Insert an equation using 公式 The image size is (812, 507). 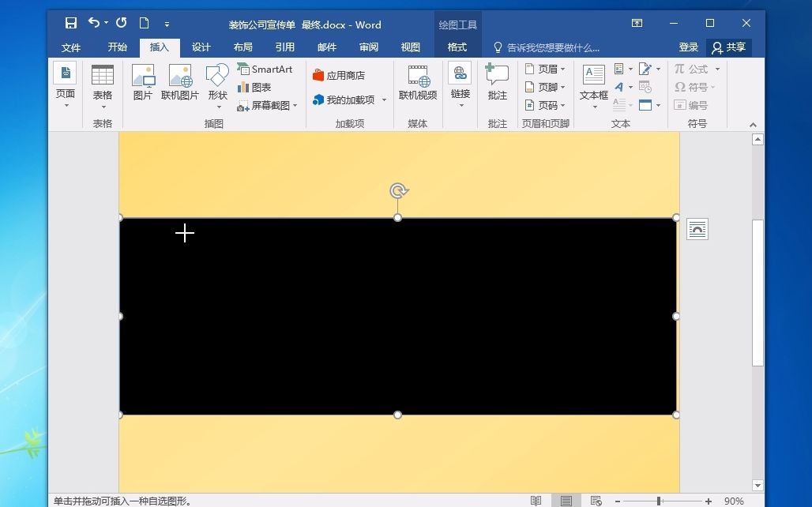(695, 69)
